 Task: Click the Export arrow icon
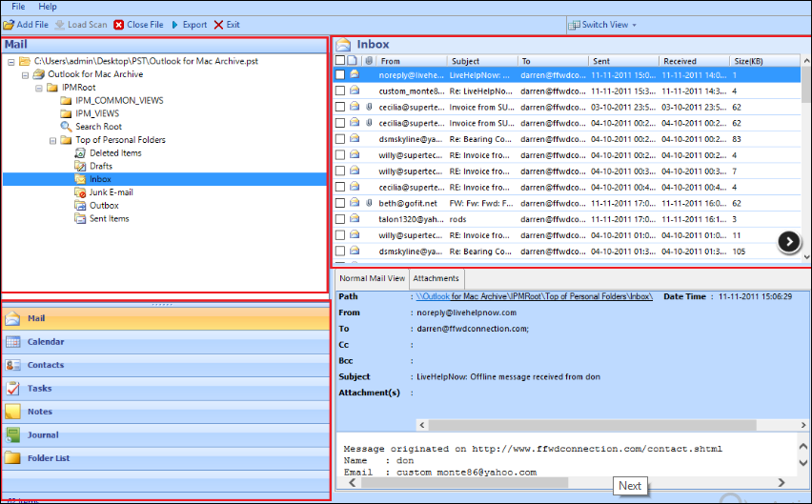pyautogui.click(x=175, y=25)
